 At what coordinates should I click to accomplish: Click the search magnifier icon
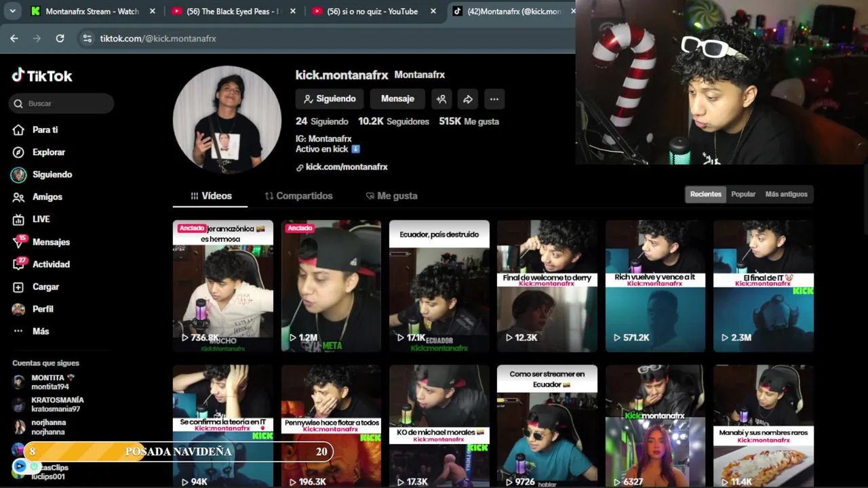[x=18, y=104]
